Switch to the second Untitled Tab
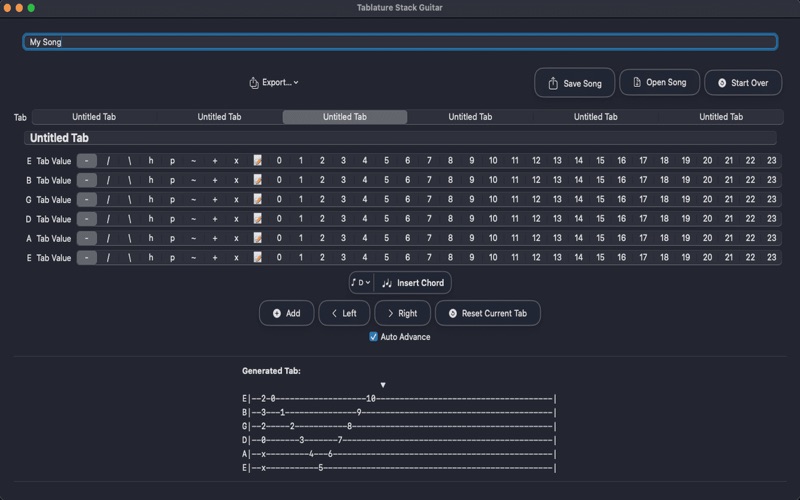Viewport: 800px width, 500px height. (219, 117)
